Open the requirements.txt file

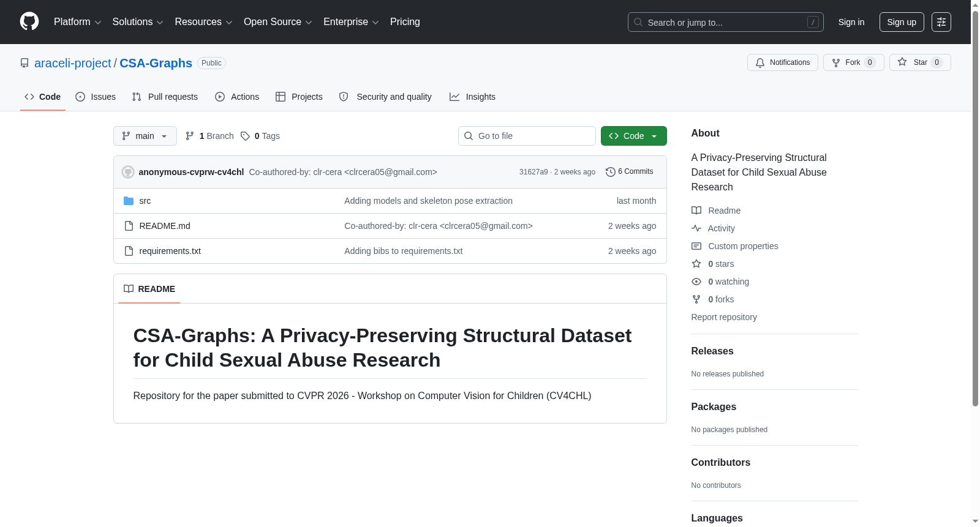(170, 251)
